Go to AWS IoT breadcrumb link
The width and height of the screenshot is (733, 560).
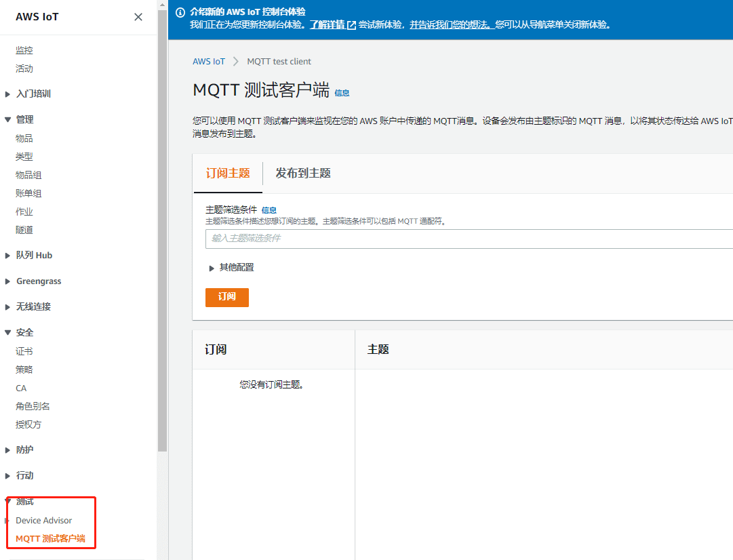pyautogui.click(x=208, y=61)
